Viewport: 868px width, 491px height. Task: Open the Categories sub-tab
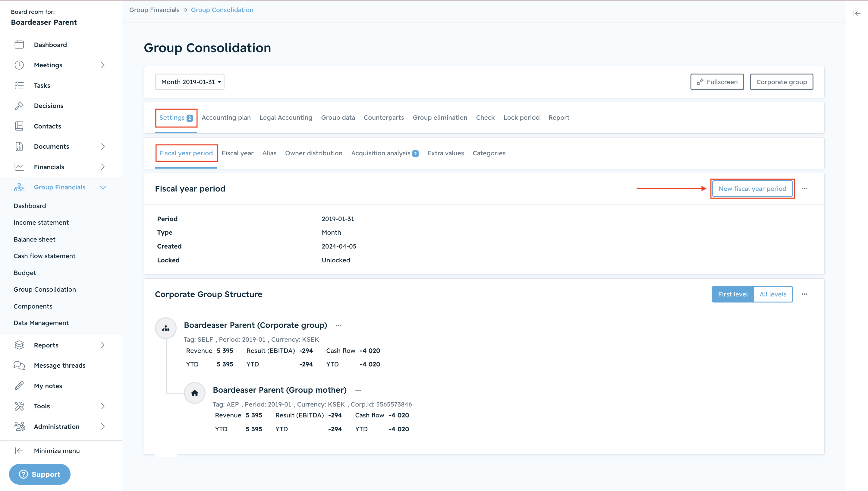click(x=489, y=153)
